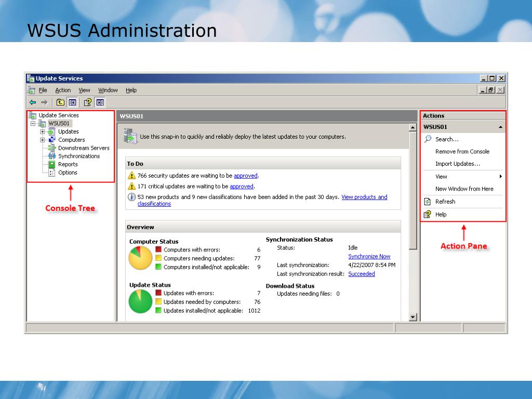
Task: Click Remove from Console action
Action: pos(462,152)
